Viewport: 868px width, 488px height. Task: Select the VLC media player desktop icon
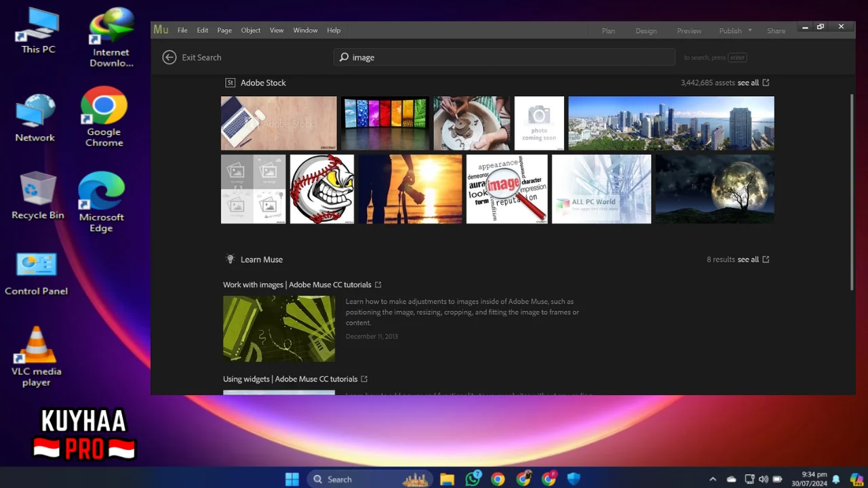coord(37,357)
